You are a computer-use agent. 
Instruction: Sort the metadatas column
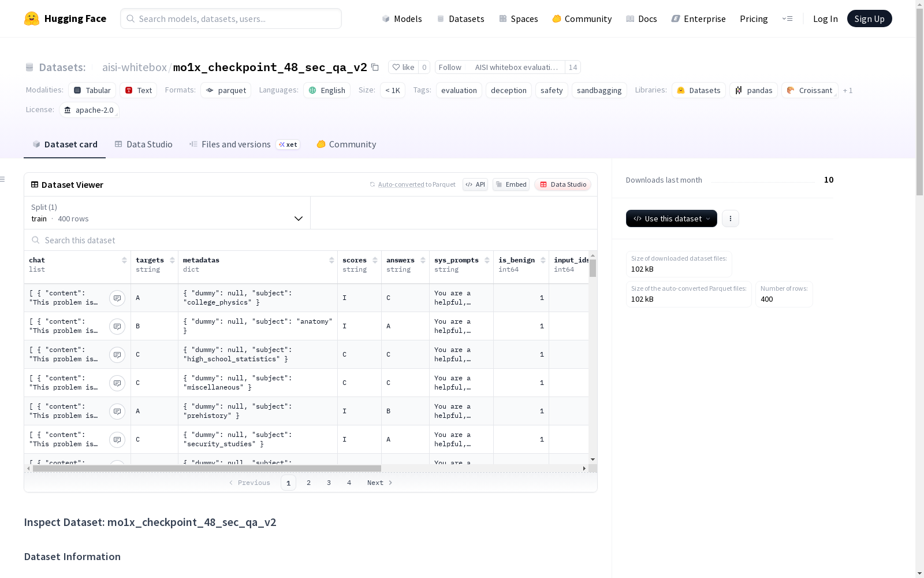(x=331, y=260)
